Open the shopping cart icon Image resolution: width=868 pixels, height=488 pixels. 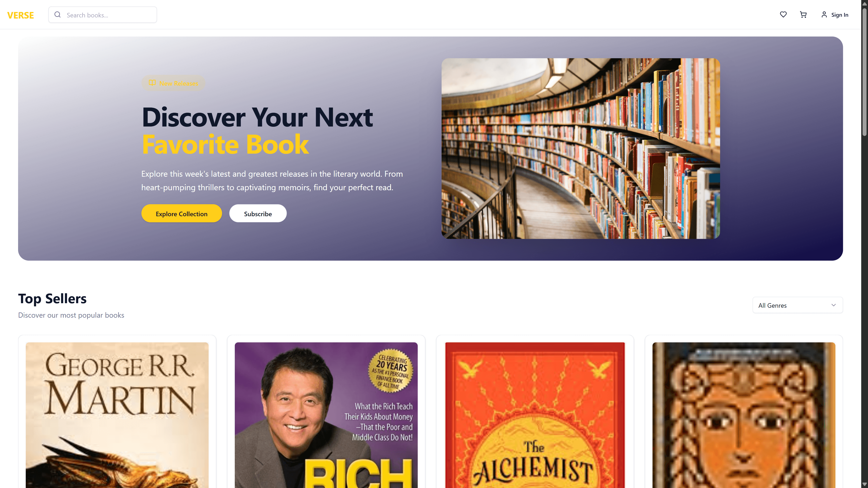tap(803, 14)
